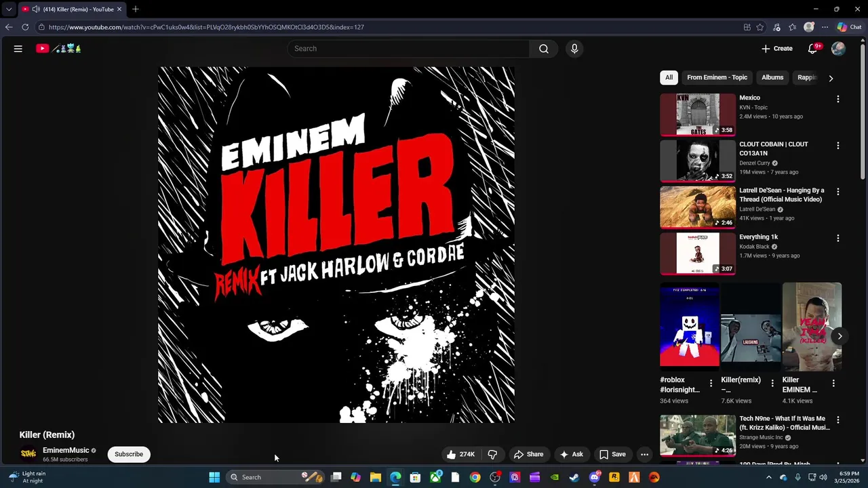Show next Shorts with arrow button

[x=840, y=336]
